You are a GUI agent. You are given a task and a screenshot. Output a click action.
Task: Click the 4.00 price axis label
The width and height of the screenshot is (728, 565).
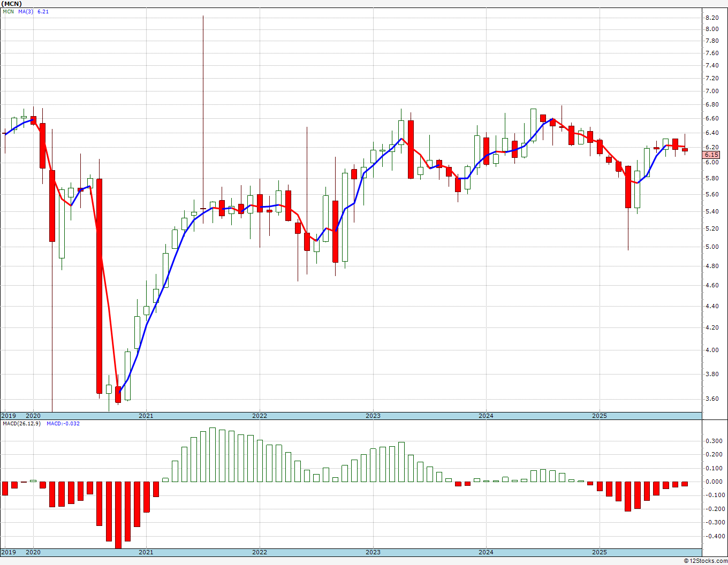click(712, 350)
